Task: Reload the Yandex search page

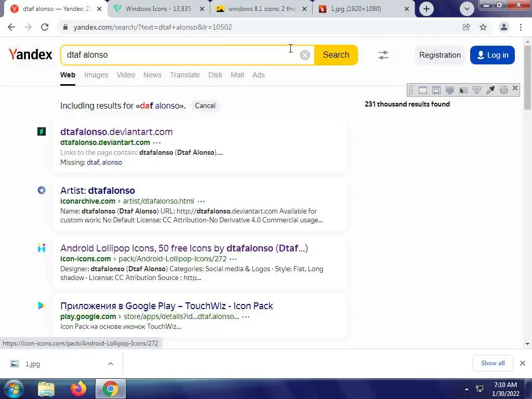Action: point(45,27)
